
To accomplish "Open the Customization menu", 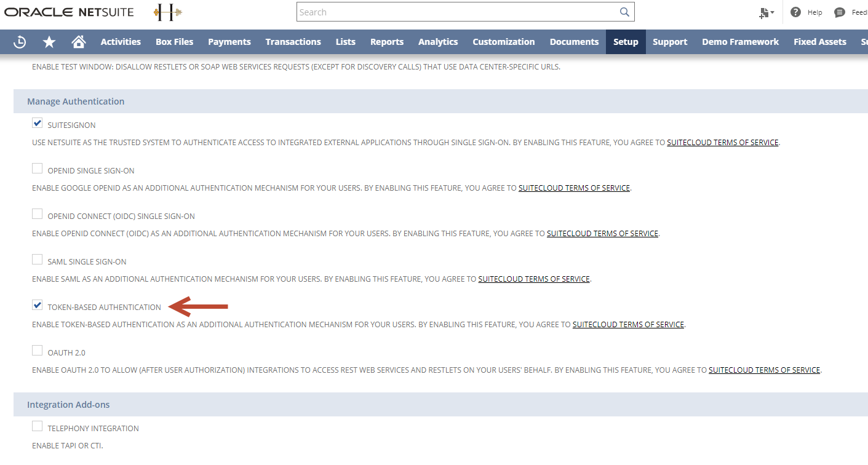I will (504, 42).
